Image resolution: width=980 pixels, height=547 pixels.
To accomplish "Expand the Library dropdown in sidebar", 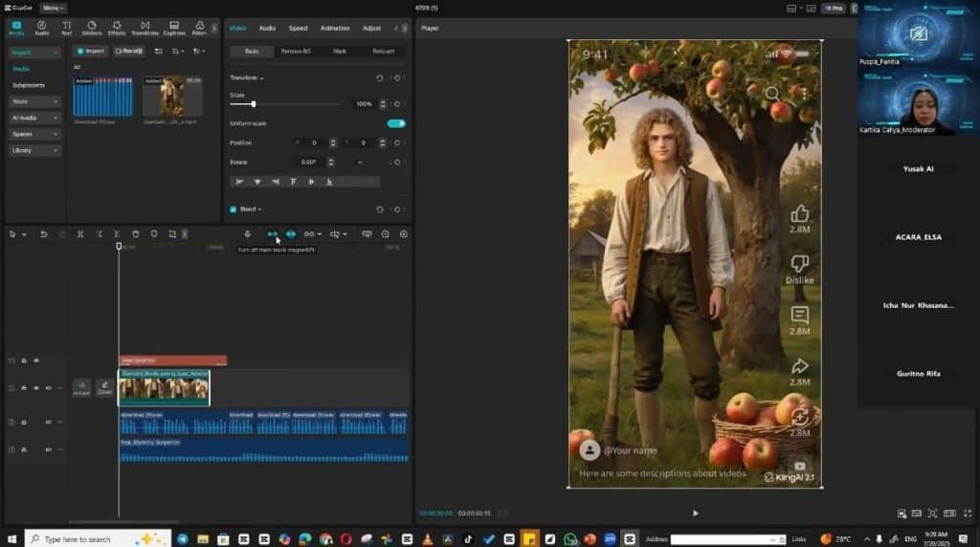I will click(x=35, y=150).
